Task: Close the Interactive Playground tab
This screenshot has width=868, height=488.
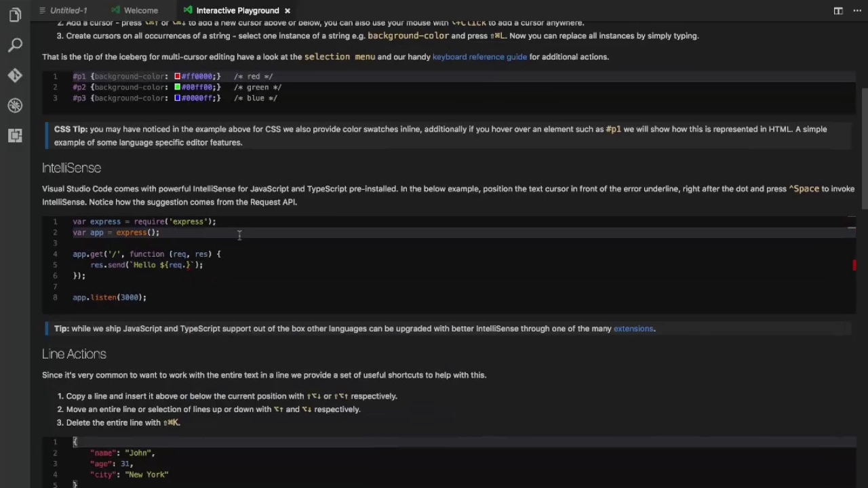Action: [288, 11]
